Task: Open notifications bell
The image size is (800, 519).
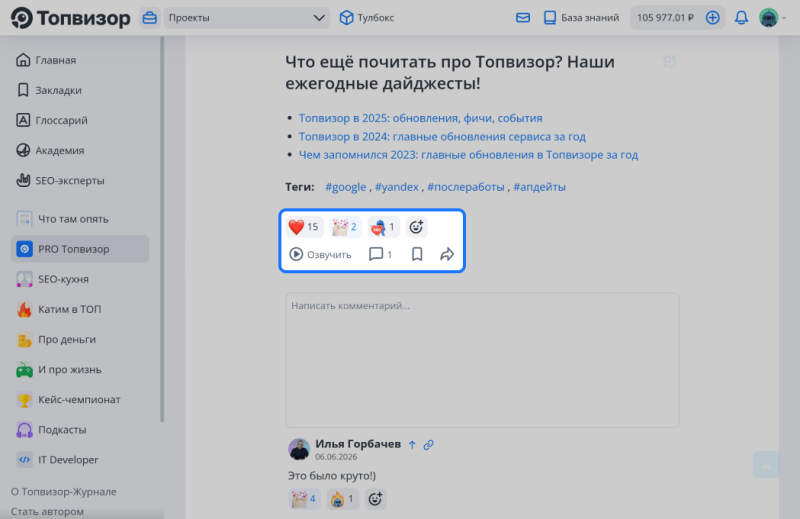Action: tap(741, 18)
